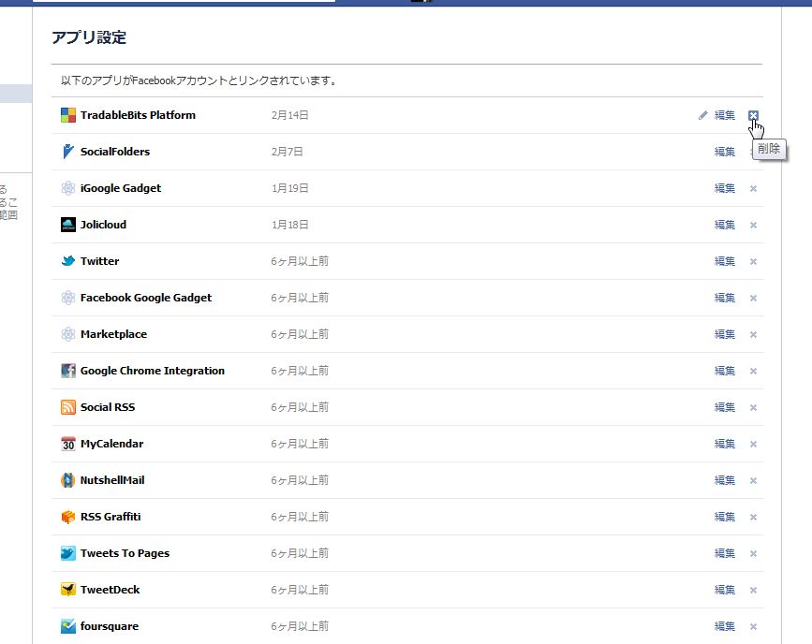Edit the Marketplace app settings
812x644 pixels.
725,334
